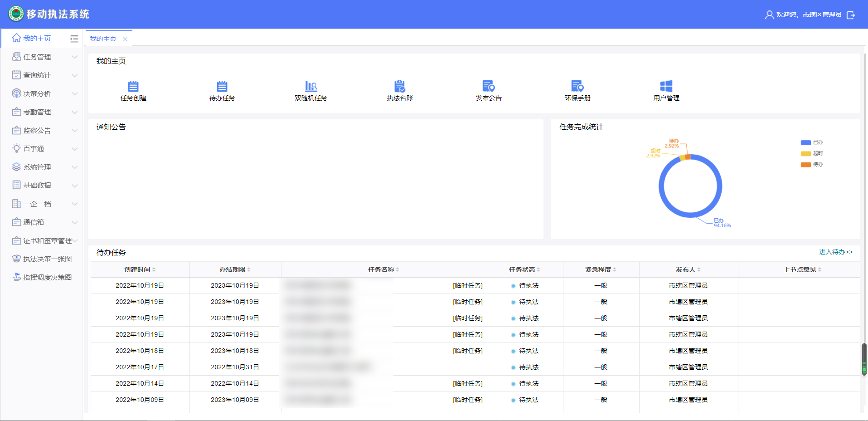
Task: Click the logout icon in header
Action: [851, 15]
